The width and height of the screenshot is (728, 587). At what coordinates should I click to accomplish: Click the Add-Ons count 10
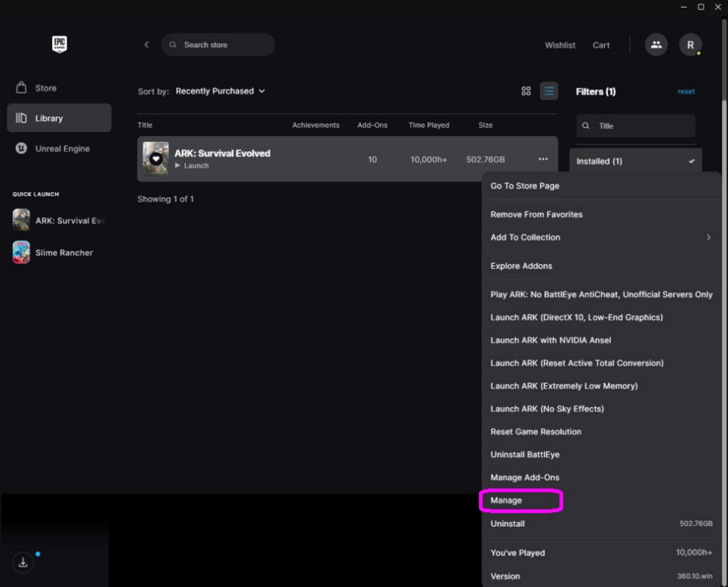pos(372,159)
